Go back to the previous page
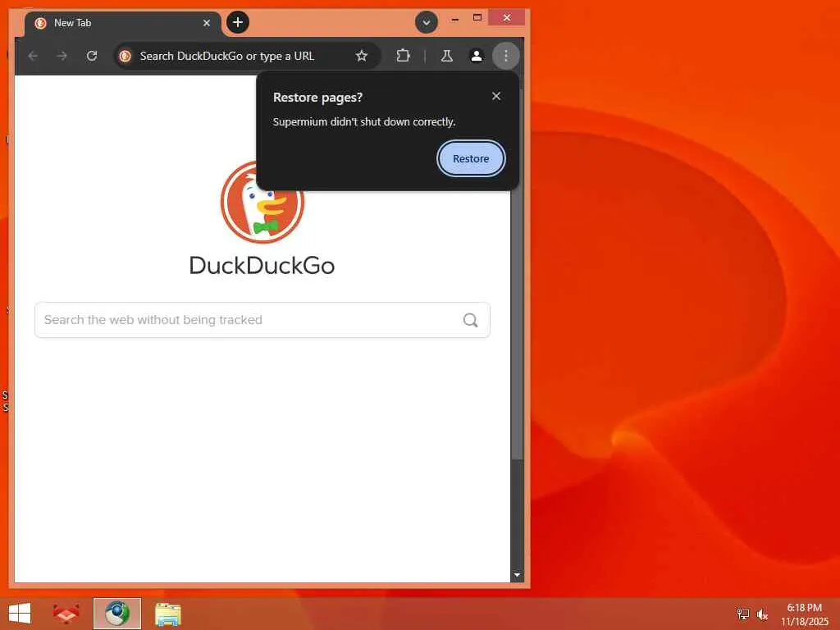The image size is (840, 630). (33, 56)
